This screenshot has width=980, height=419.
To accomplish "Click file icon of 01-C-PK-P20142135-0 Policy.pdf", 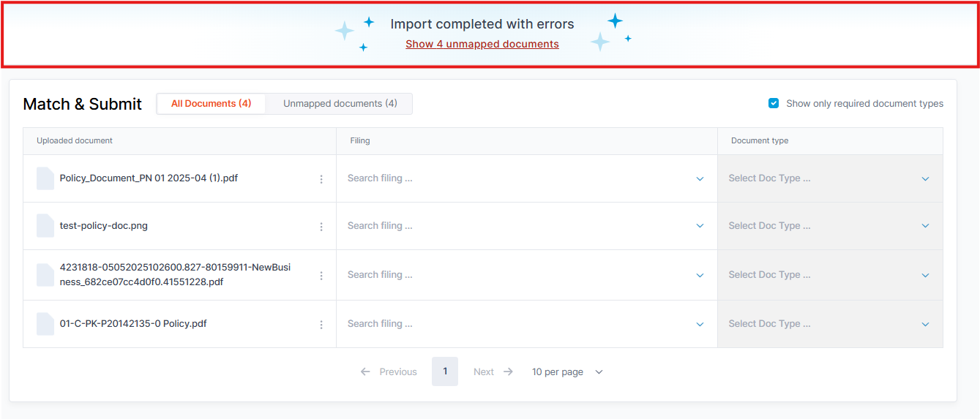I will coord(45,324).
